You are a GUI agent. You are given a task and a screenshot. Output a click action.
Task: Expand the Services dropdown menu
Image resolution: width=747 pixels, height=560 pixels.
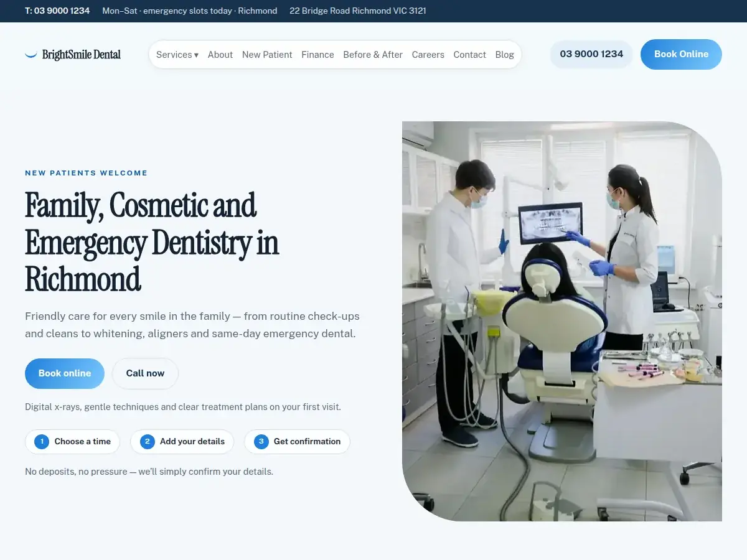pos(177,55)
